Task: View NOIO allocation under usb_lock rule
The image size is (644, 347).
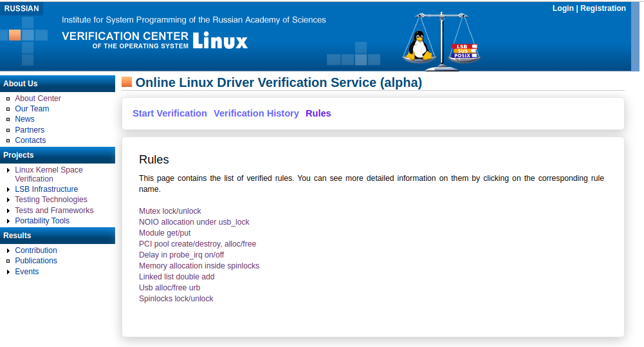Action: (x=194, y=222)
